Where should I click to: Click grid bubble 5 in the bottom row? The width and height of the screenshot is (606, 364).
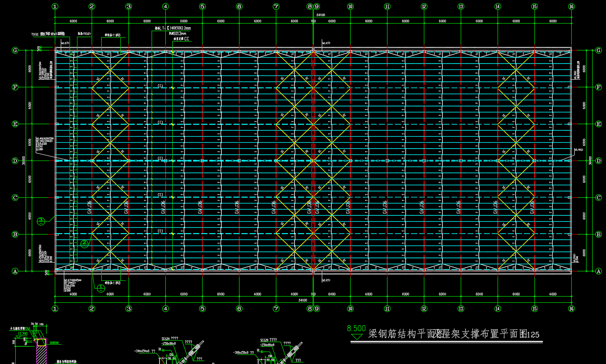[x=202, y=309]
